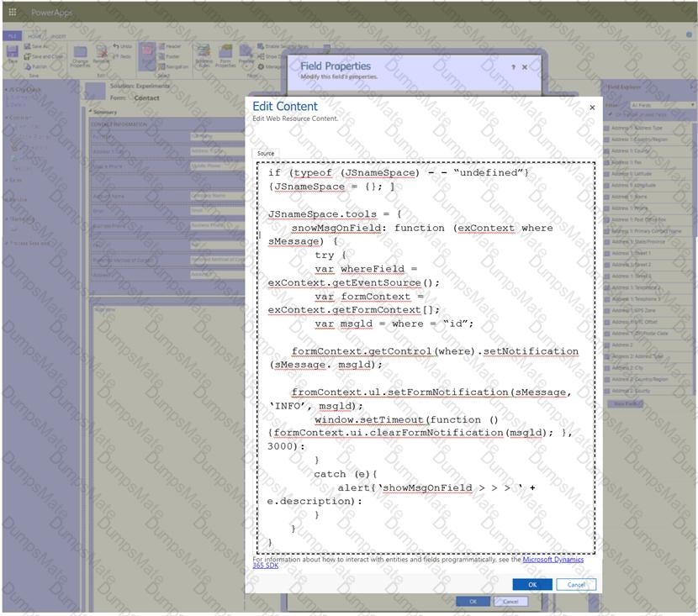The height and width of the screenshot is (616, 698).
Task: Close the Edit Content dialog
Action: pos(592,108)
